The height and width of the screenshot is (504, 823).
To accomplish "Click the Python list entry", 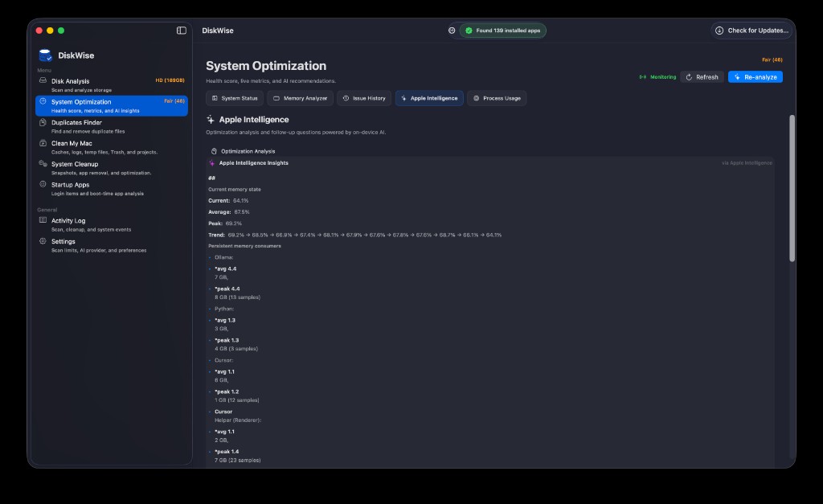I will pyautogui.click(x=224, y=309).
